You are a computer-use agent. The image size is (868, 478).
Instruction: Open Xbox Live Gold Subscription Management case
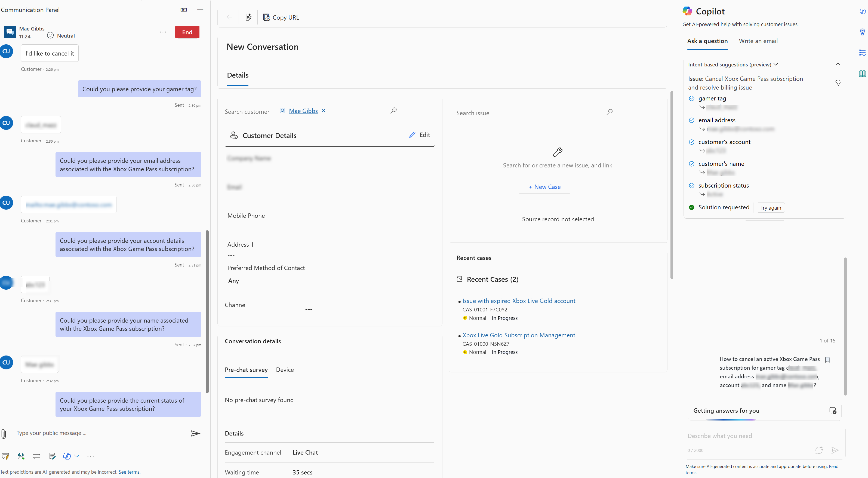point(519,335)
